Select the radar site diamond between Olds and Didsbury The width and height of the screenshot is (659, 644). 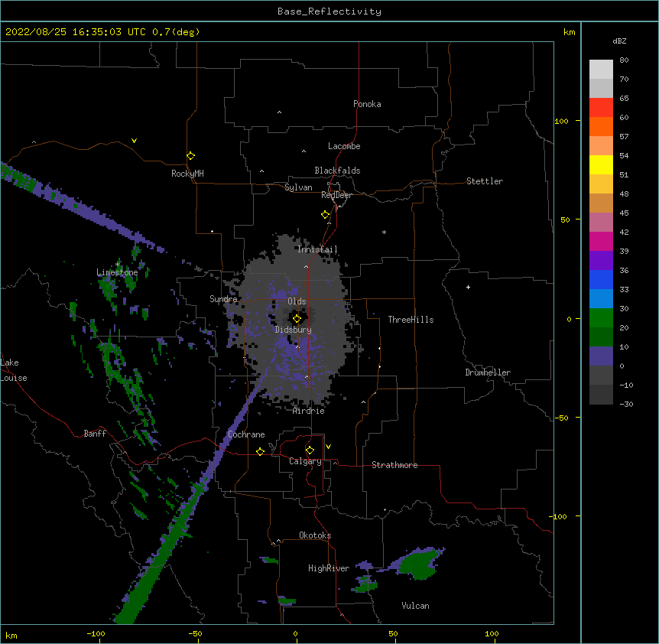point(297,319)
